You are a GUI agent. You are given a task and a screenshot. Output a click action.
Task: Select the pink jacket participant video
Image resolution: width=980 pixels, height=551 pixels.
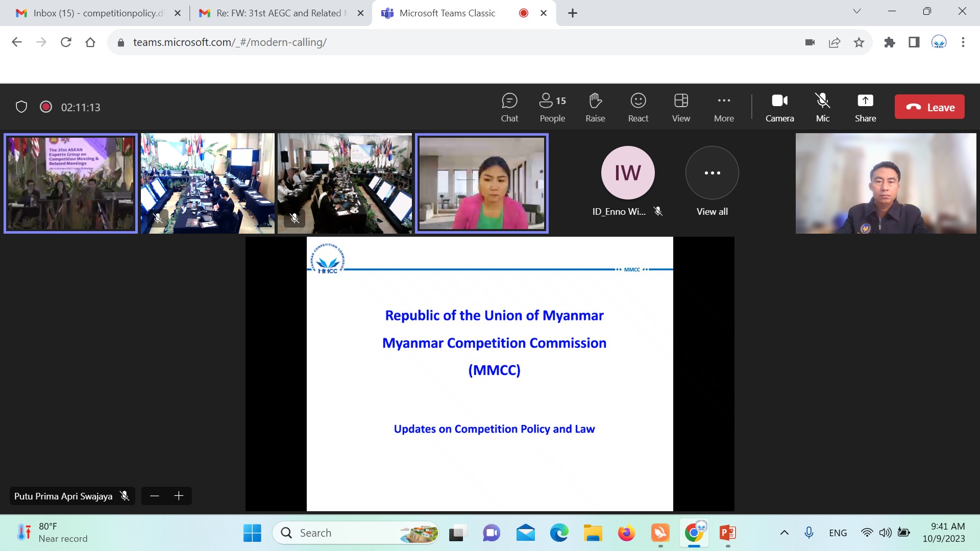pos(481,184)
